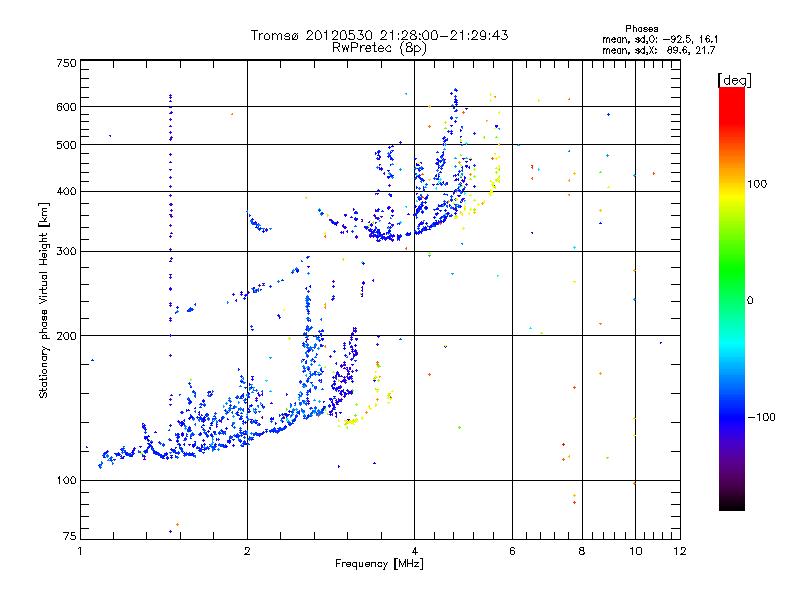The width and height of the screenshot is (800, 600).
Task: Click the '10' frequency tick label
Action: point(635,551)
